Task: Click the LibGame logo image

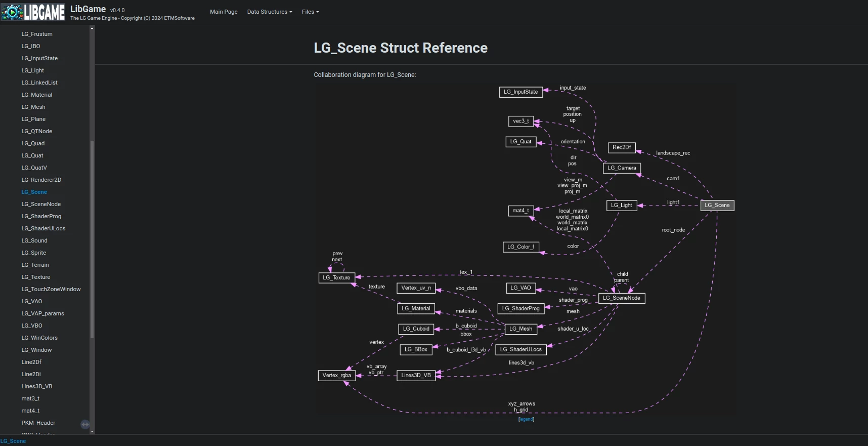Action: (33, 12)
